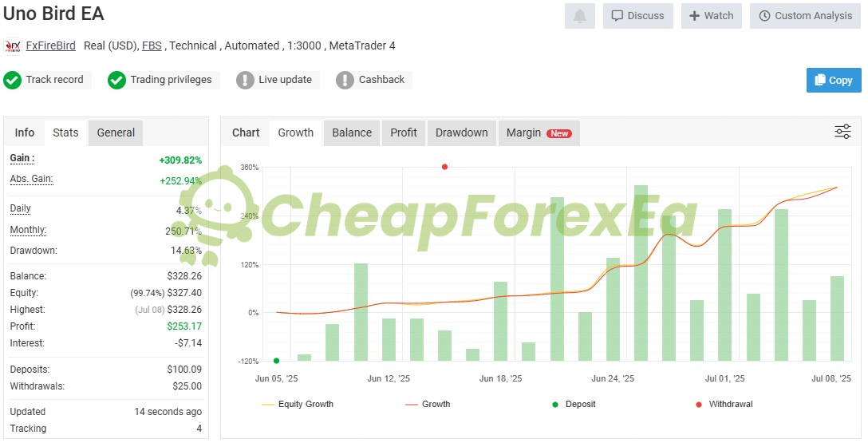
Task: Add system to Watch list
Action: (712, 16)
